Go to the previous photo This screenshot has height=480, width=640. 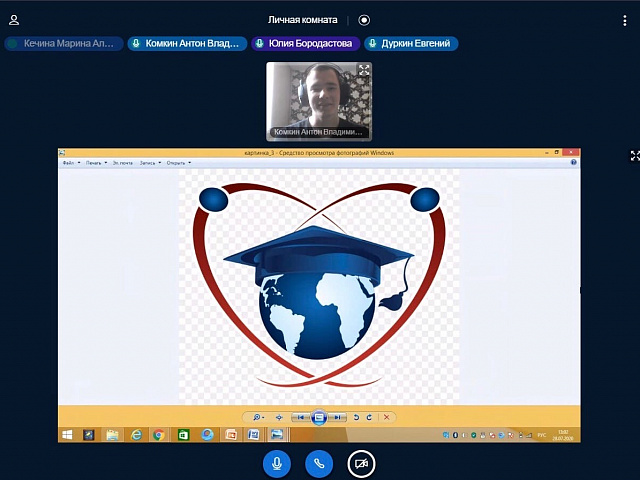click(x=301, y=417)
